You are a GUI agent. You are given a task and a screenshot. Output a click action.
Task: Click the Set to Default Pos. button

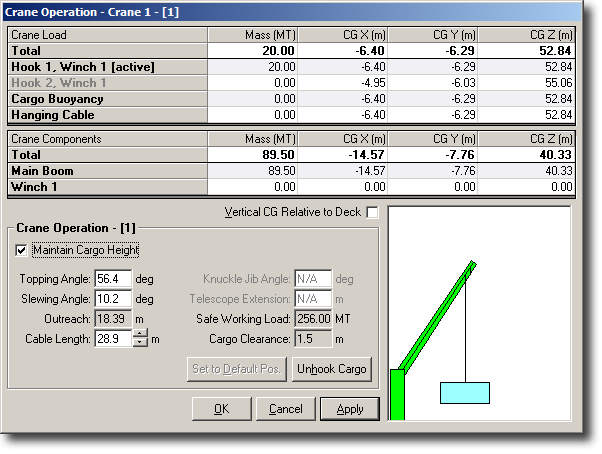coord(236,369)
